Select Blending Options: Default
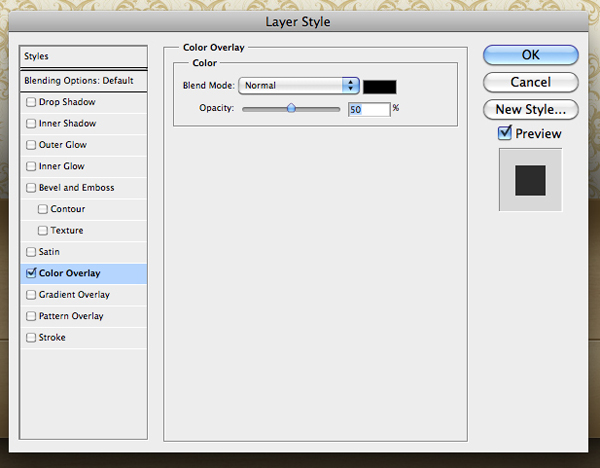 click(x=83, y=81)
